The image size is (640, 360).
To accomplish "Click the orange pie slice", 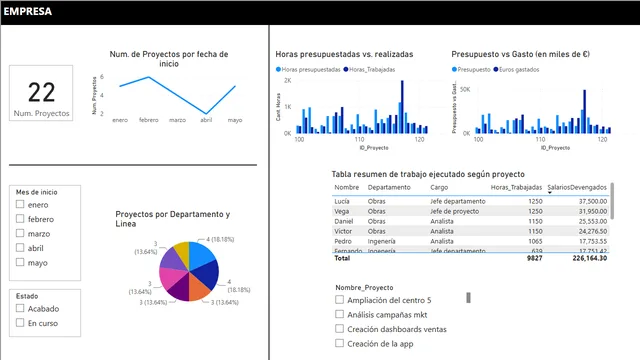I will click(198, 289).
